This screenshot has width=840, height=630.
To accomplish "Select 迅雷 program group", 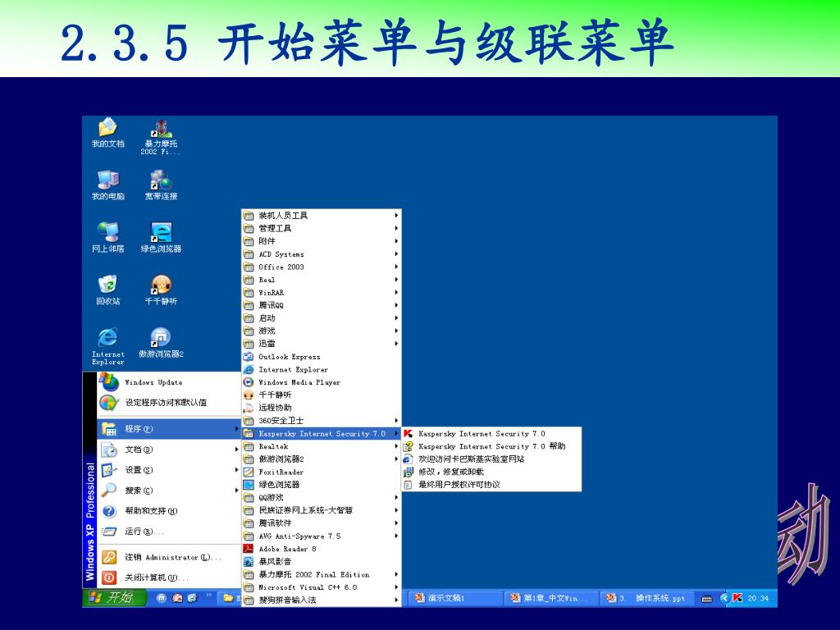I will 322,344.
